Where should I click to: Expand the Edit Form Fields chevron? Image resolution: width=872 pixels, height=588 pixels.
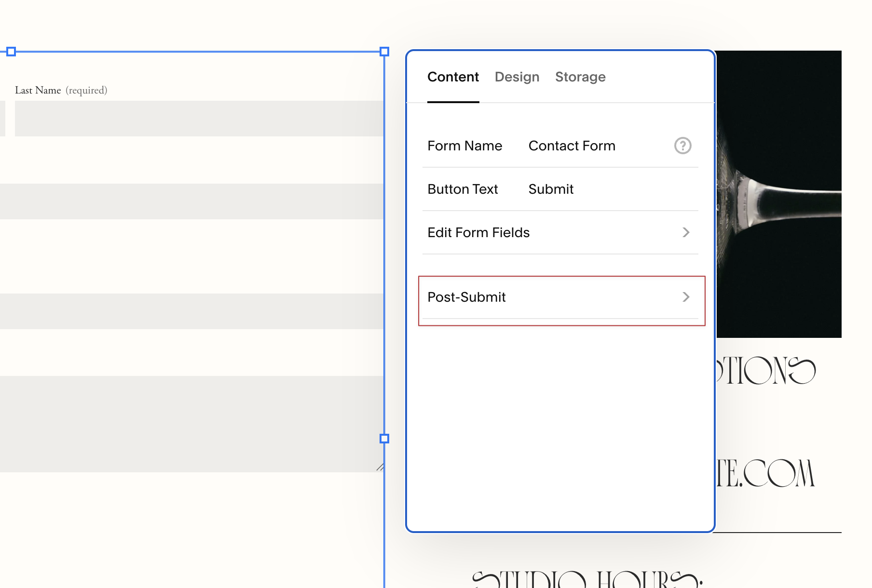686,232
